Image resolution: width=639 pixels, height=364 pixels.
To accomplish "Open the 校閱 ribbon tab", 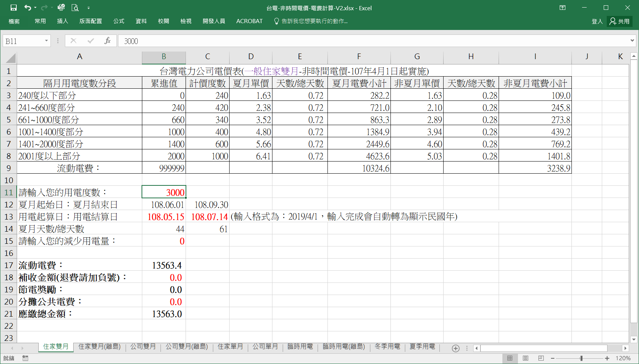I will (x=164, y=21).
